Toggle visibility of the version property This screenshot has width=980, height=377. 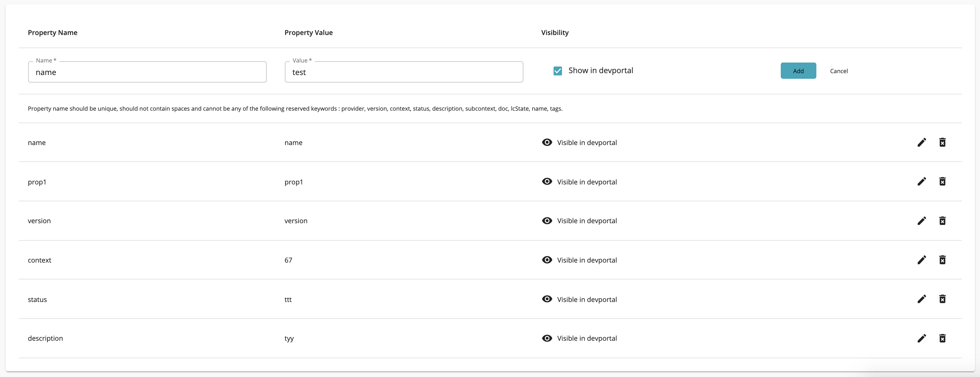[547, 221]
